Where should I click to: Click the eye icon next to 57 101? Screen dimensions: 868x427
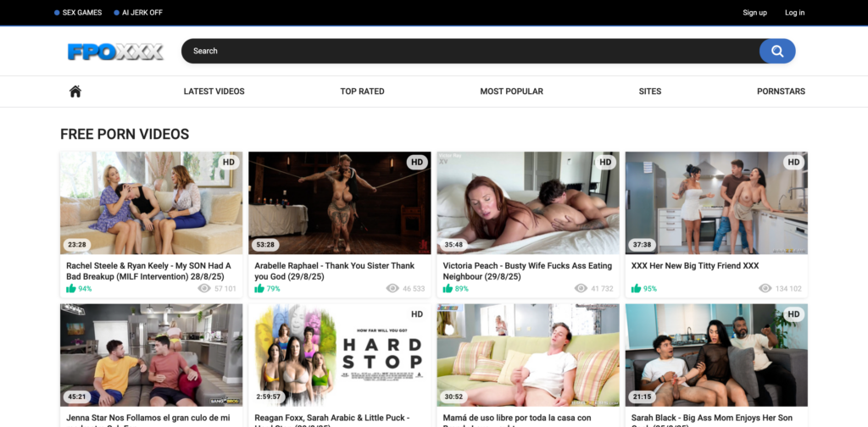click(203, 288)
